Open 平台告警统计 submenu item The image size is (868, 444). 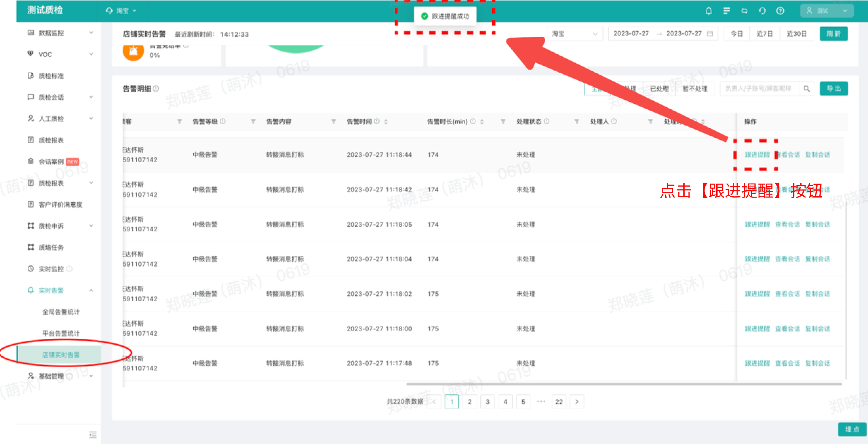tap(61, 333)
